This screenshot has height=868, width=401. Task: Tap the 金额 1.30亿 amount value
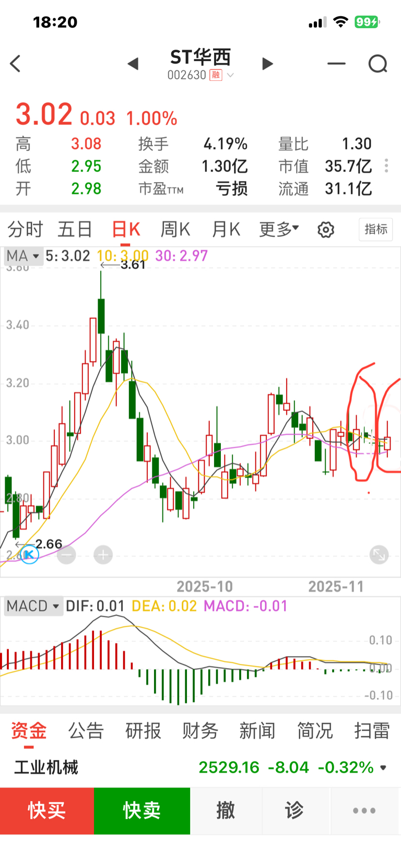pos(225,167)
